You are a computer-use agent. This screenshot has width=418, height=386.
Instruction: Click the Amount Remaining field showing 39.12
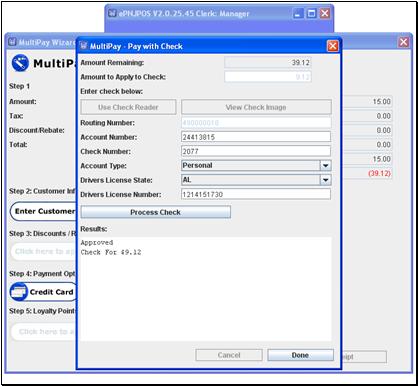click(268, 63)
